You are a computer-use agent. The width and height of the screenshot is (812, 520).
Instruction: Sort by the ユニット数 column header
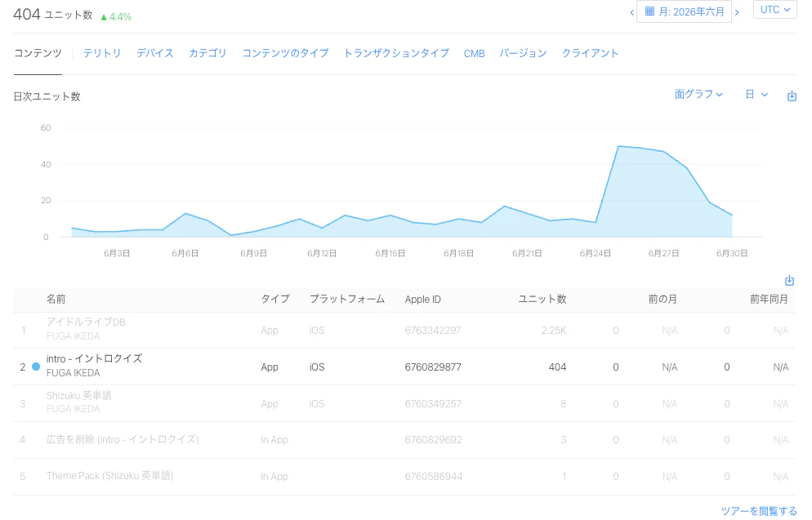tap(542, 299)
